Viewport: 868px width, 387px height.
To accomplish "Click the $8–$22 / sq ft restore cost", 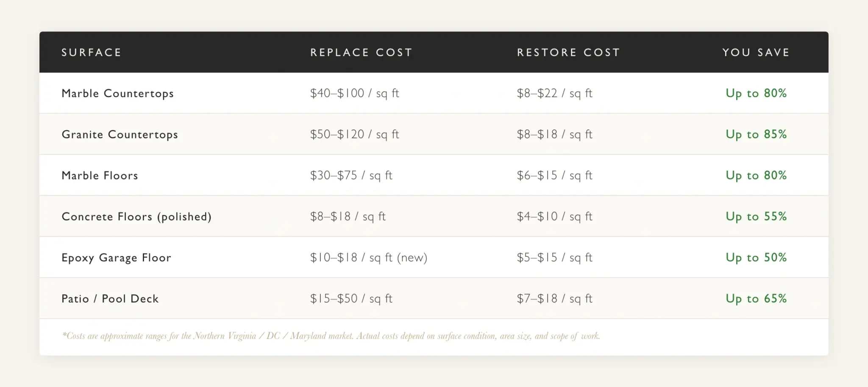I will click(554, 93).
